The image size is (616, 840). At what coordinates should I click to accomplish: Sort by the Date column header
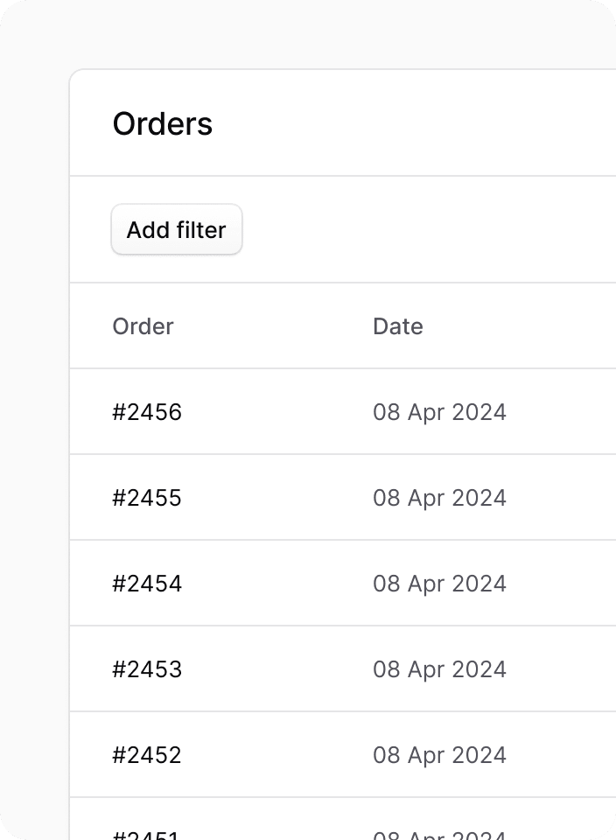pyautogui.click(x=397, y=325)
